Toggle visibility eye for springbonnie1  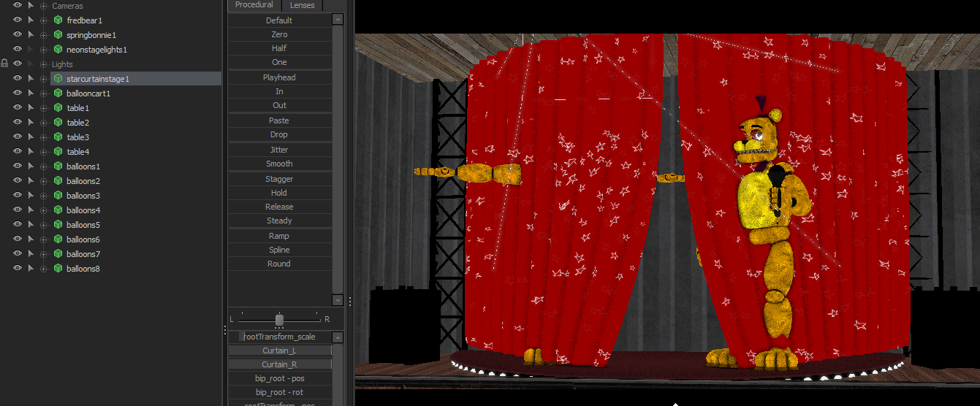18,34
